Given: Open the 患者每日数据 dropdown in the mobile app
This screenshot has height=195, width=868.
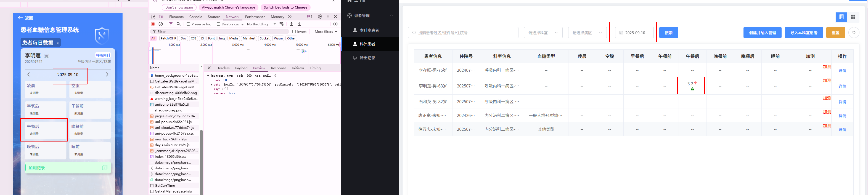Looking at the screenshot, I should [x=41, y=43].
